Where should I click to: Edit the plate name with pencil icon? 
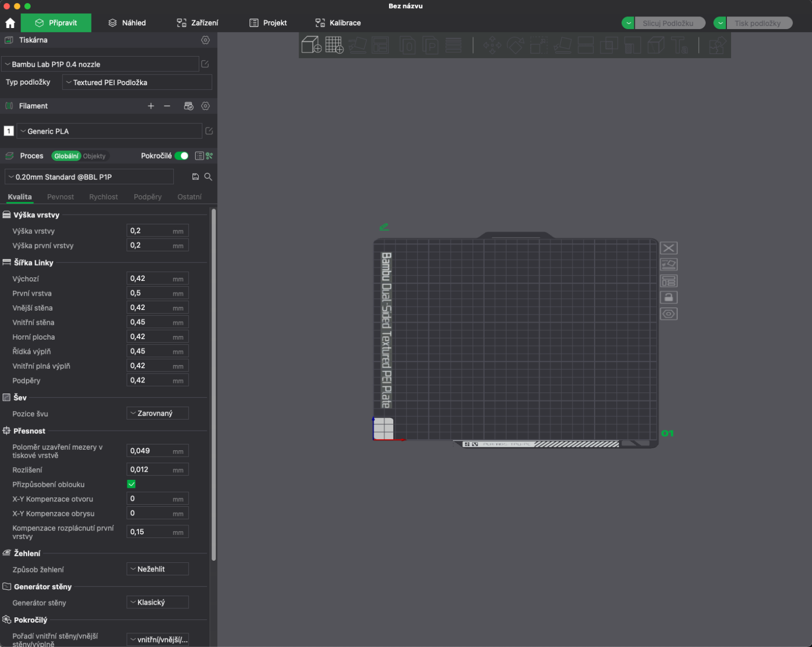pos(384,227)
